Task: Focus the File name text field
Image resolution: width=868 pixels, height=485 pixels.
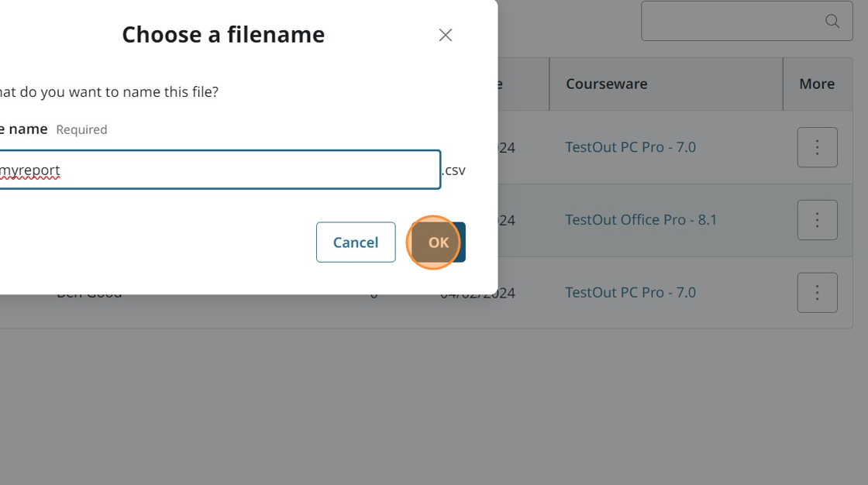Action: click(217, 170)
